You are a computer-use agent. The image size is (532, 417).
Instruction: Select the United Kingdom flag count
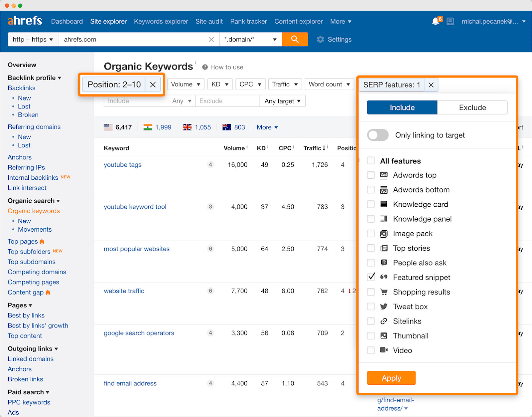(197, 127)
